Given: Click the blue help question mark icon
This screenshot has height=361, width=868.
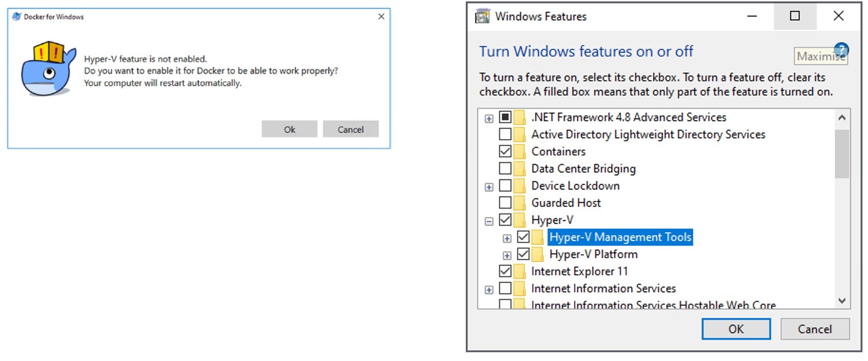Looking at the screenshot, I should pyautogui.click(x=841, y=49).
